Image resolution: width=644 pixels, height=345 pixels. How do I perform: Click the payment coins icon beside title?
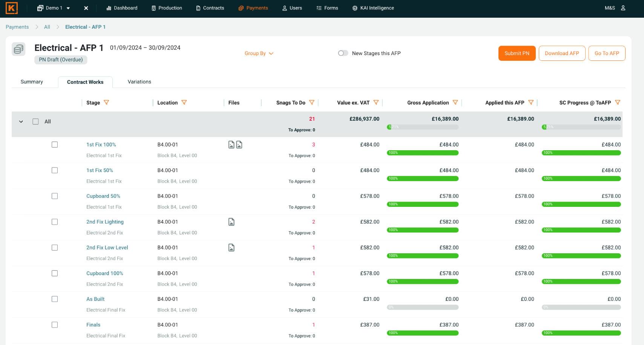click(18, 49)
